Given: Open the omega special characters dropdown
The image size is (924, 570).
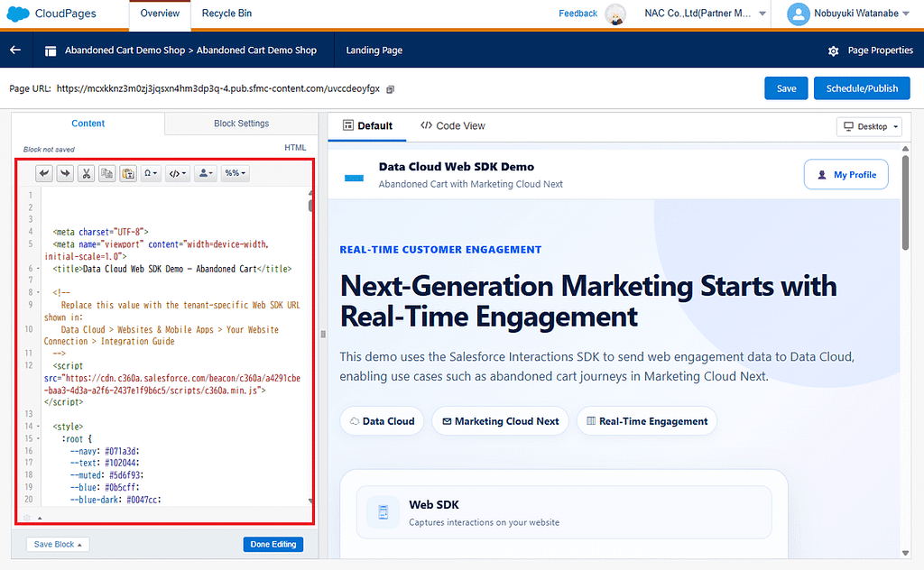Looking at the screenshot, I should tap(151, 173).
